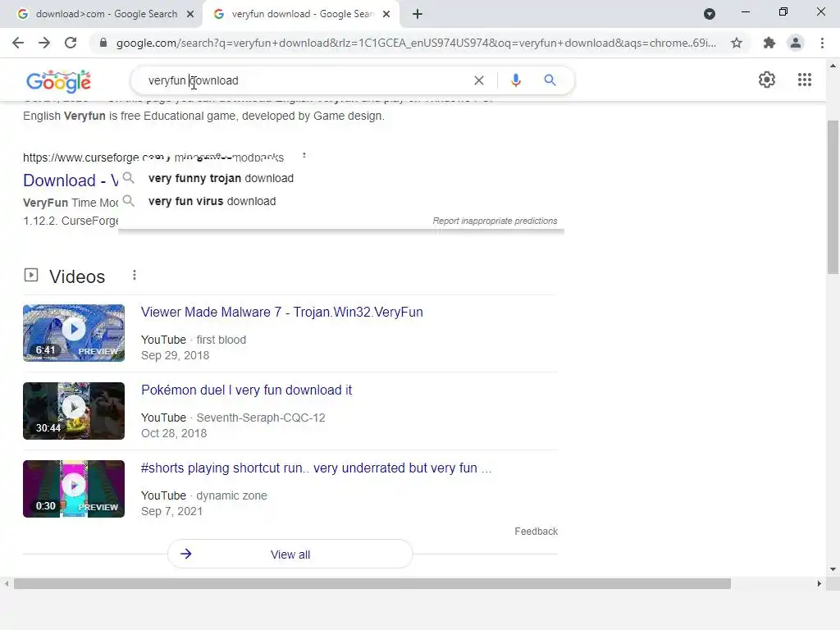Click the vertical scrollbar thumb
This screenshot has height=630, width=840.
click(833, 197)
